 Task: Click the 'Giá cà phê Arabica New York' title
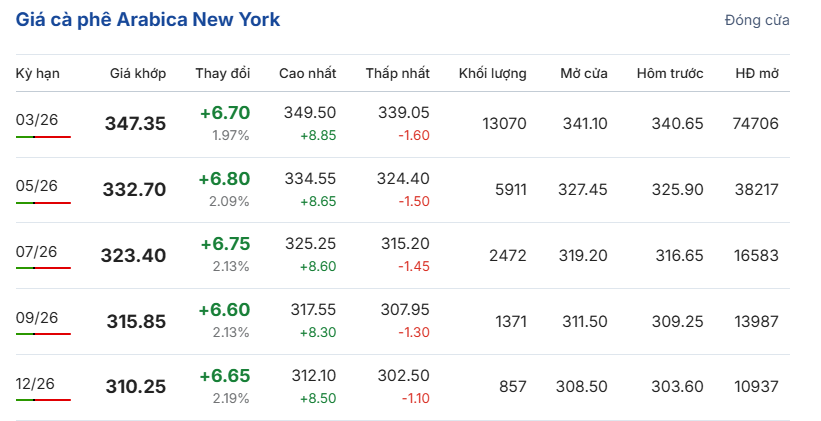148,20
